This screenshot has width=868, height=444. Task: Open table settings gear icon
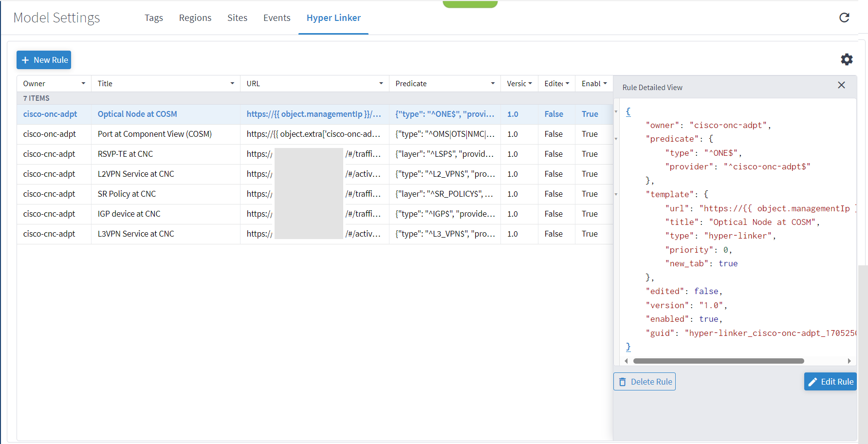coord(847,59)
